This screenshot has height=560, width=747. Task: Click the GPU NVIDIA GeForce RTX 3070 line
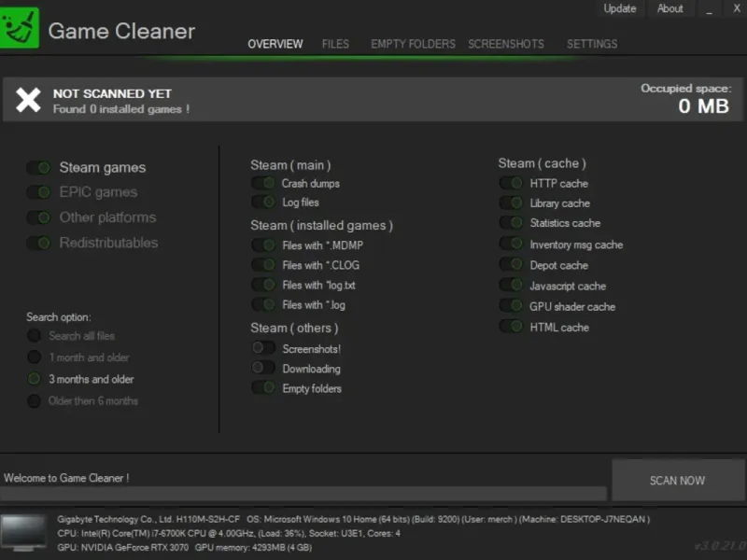coord(184,548)
